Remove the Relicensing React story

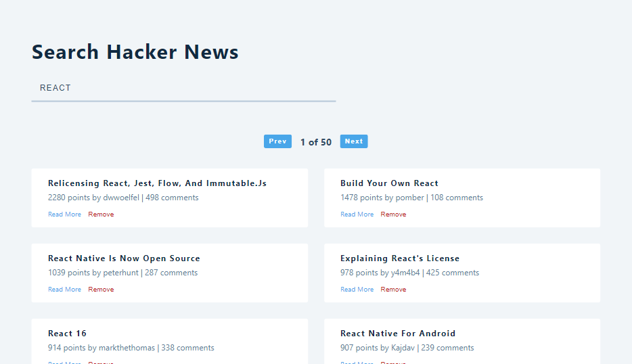[x=101, y=214]
